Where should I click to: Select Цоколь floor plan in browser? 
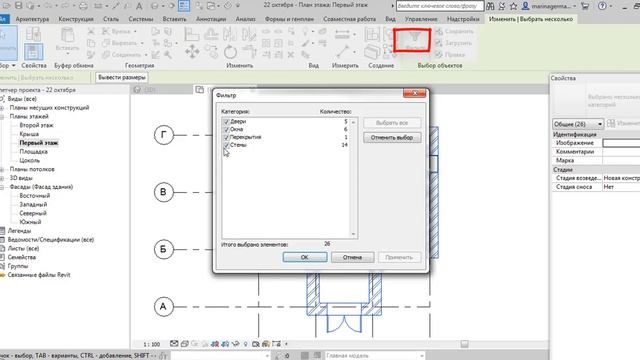tap(29, 160)
